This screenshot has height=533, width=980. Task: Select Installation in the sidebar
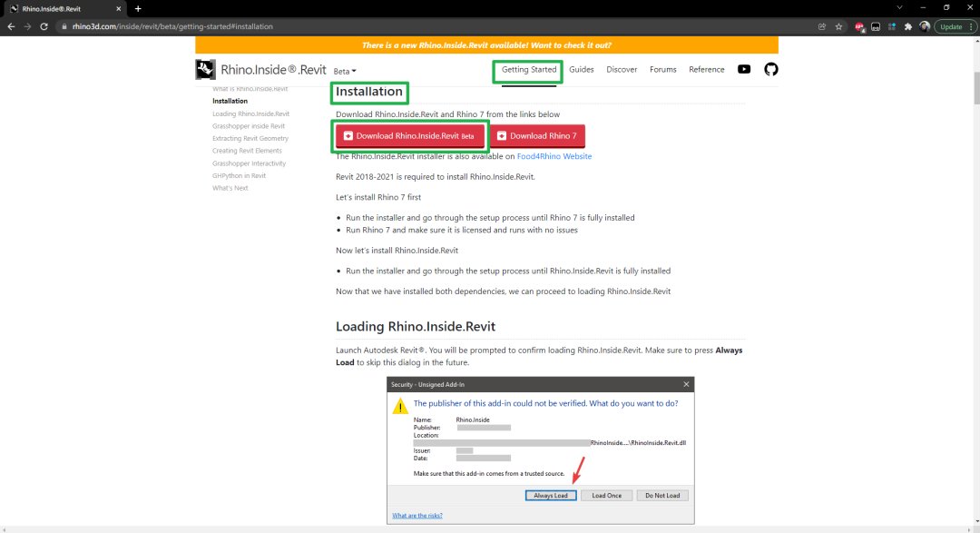coord(230,101)
